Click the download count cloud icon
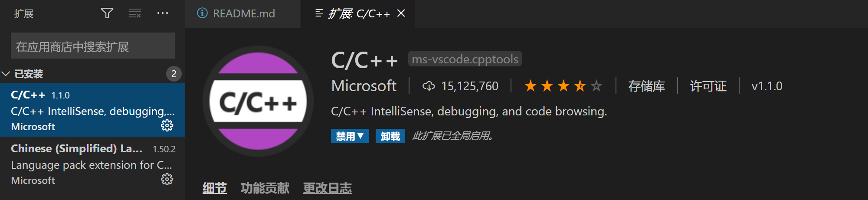This screenshot has width=868, height=200. tap(429, 86)
